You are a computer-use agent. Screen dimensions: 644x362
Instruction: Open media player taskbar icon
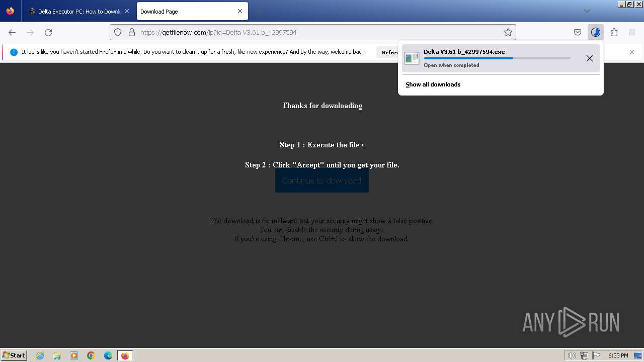pyautogui.click(x=74, y=355)
